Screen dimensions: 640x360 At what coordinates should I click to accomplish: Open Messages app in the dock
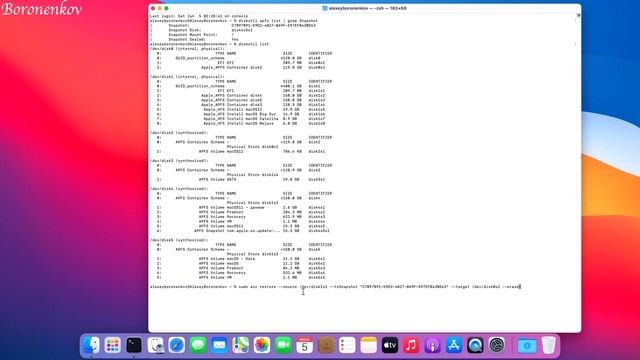click(x=198, y=345)
